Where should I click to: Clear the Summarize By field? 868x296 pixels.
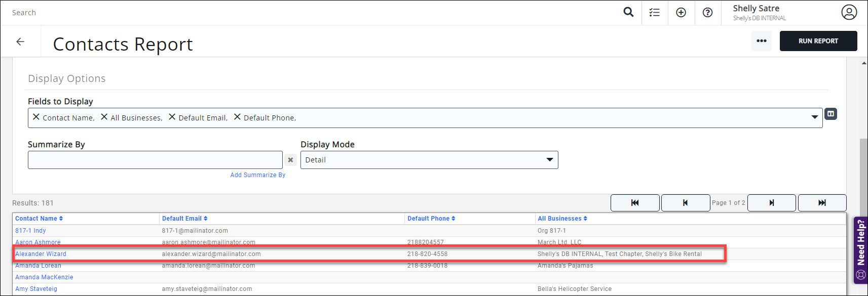click(290, 160)
